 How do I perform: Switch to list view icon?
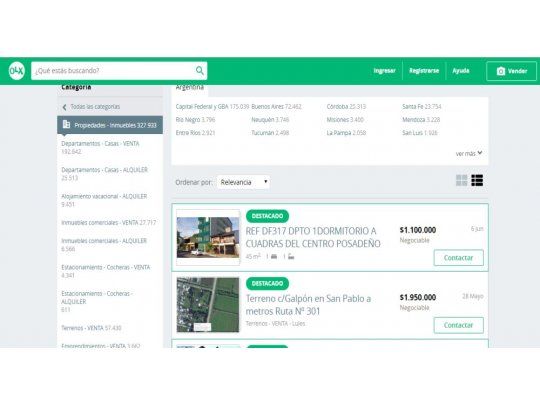pyautogui.click(x=477, y=180)
